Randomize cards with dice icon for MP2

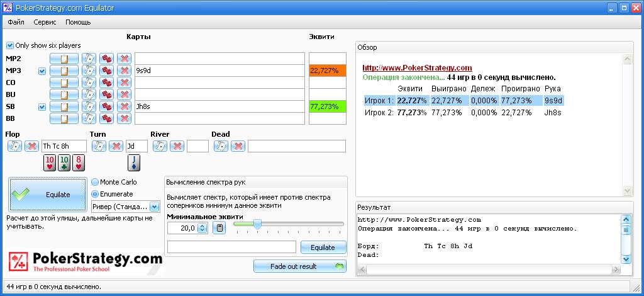coord(107,59)
